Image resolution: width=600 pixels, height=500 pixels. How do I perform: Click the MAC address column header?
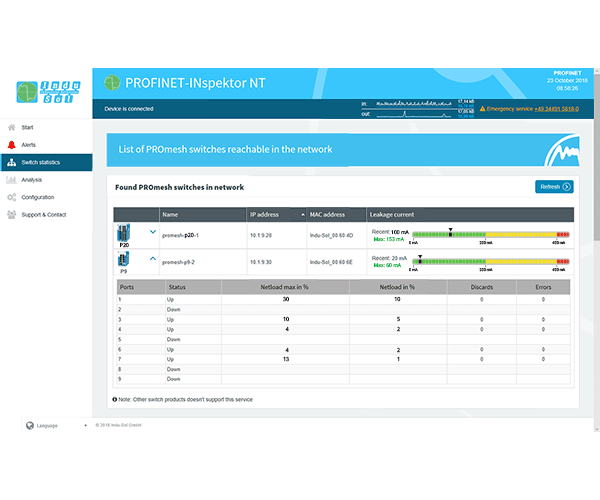tap(336, 215)
